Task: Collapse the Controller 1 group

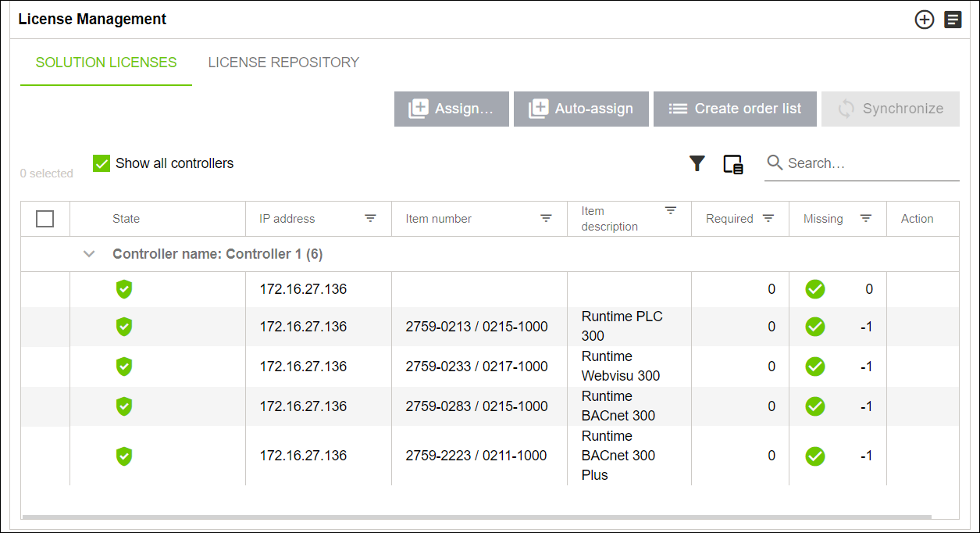Action: (x=89, y=254)
